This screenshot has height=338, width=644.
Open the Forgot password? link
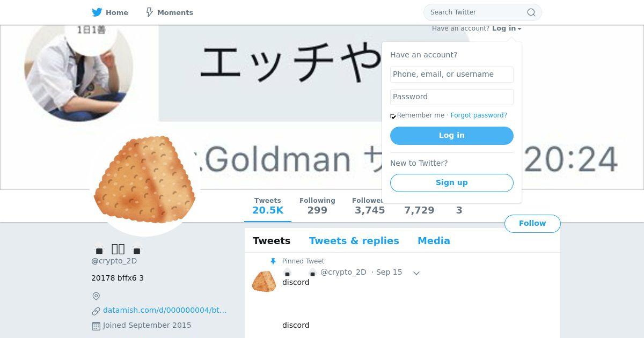tap(479, 115)
